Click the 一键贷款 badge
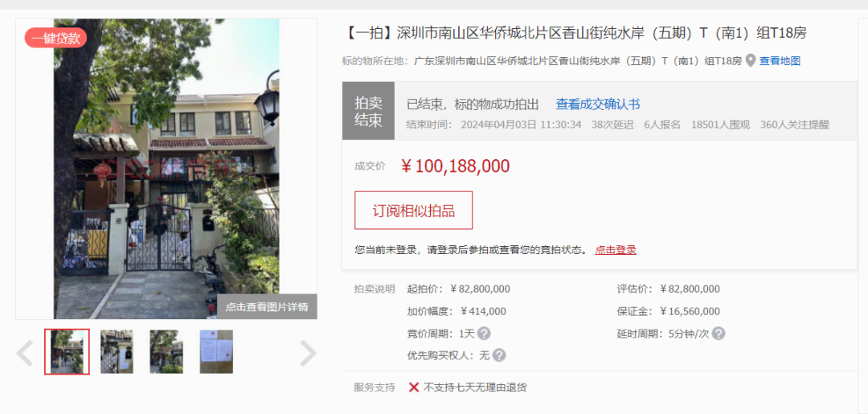 pyautogui.click(x=55, y=38)
